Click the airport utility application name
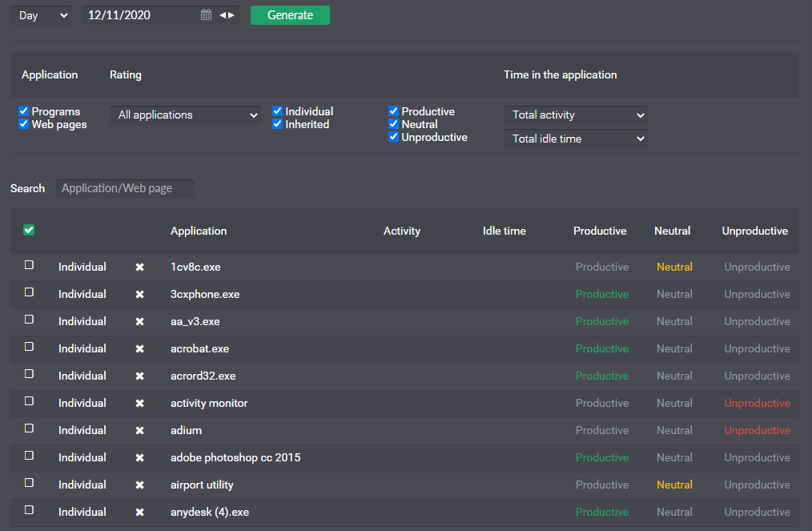This screenshot has width=812, height=531. [202, 485]
